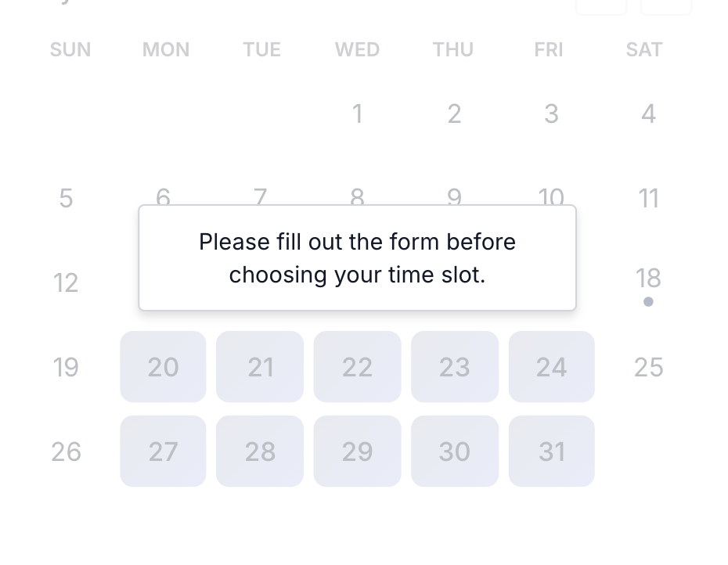Click disabled date 1 on Wednesday
Screen dimensions: 728x565
(358, 113)
